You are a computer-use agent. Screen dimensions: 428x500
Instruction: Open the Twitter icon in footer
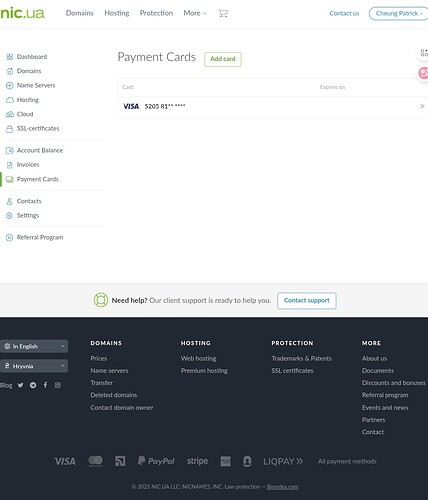pos(21,385)
